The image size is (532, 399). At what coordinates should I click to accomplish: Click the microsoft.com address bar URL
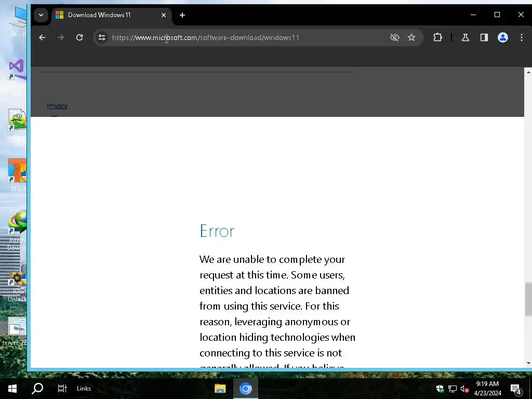pyautogui.click(x=206, y=37)
